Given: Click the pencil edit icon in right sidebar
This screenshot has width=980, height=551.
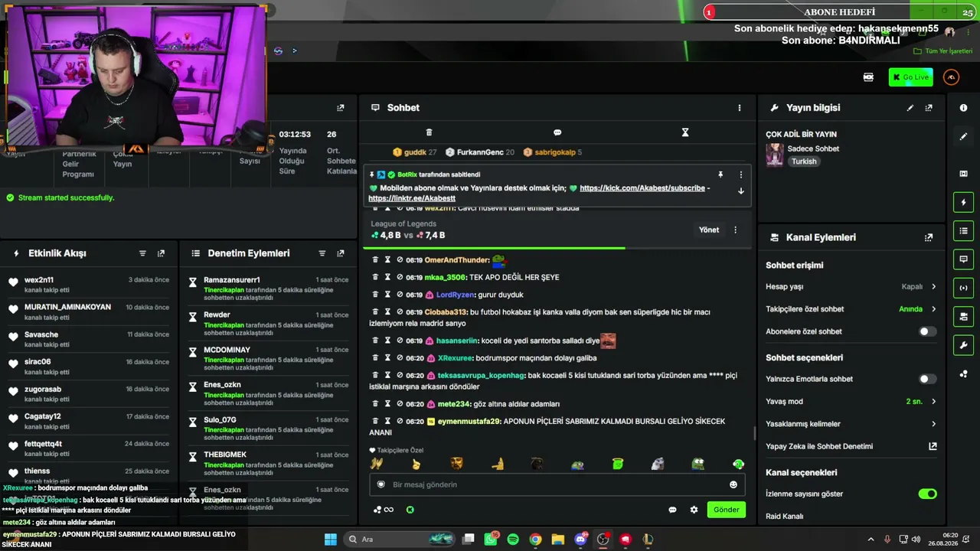Looking at the screenshot, I should tap(963, 136).
